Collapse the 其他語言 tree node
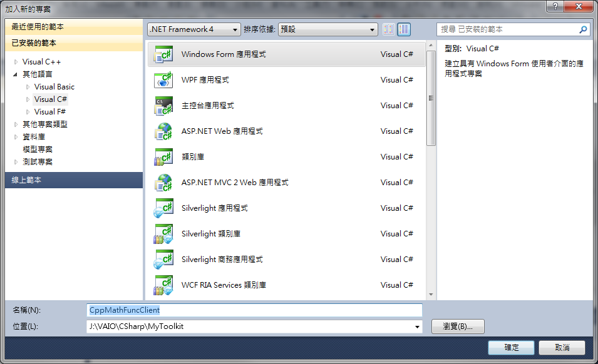 (x=15, y=74)
